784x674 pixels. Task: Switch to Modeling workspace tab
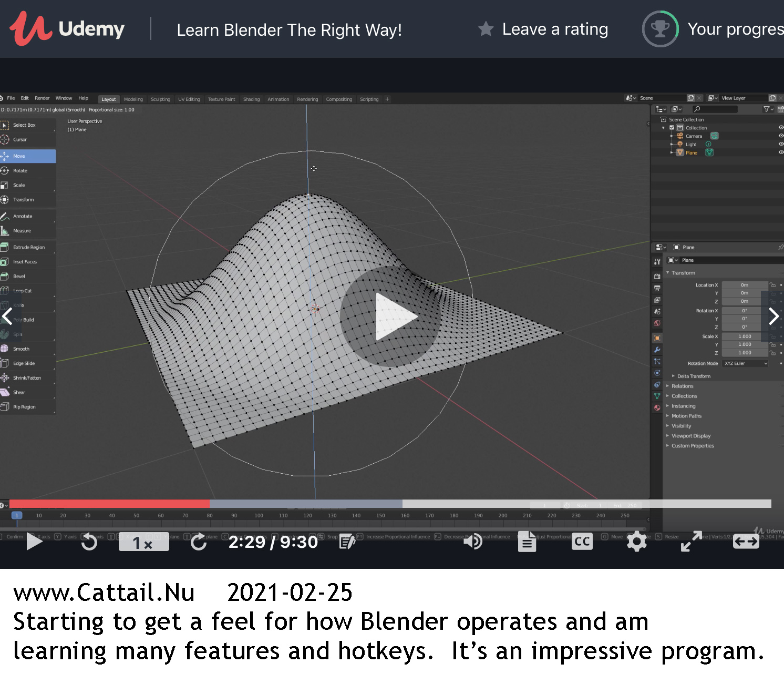(133, 99)
